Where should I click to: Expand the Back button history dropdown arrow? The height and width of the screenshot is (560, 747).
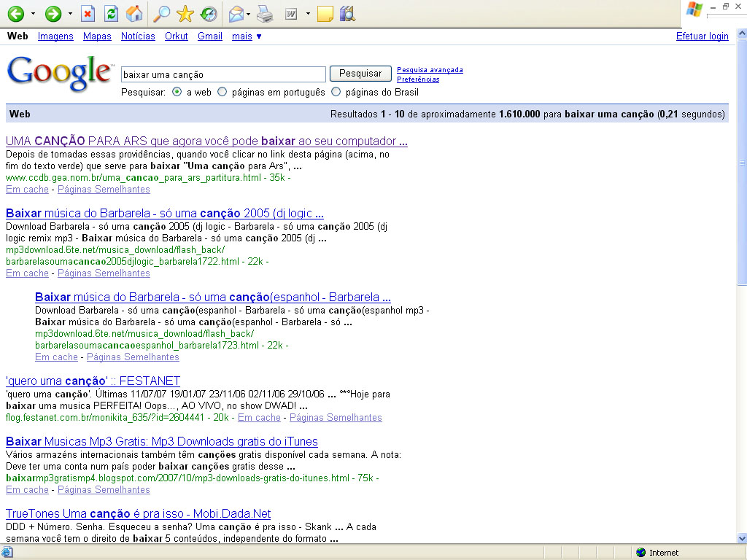(32, 13)
